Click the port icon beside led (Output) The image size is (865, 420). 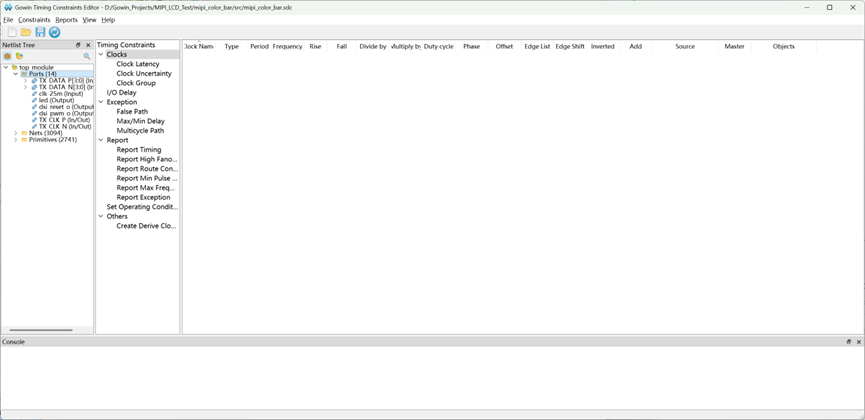click(35, 100)
